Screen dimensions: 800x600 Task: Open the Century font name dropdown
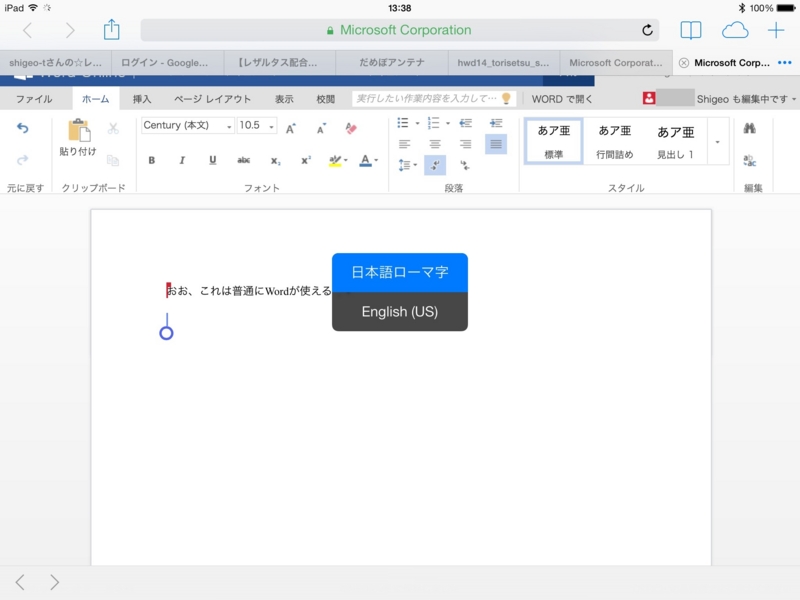[231, 128]
